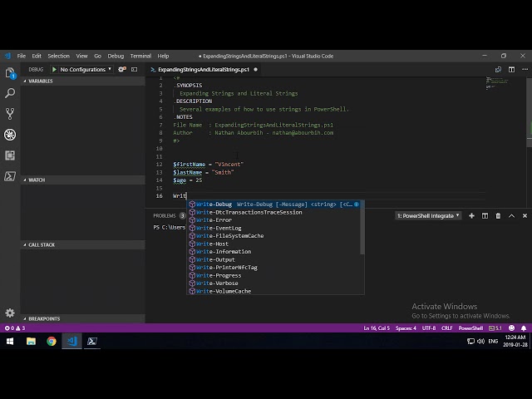The width and height of the screenshot is (532, 399).
Task: Kill terminal with the trash icon
Action: click(x=498, y=216)
